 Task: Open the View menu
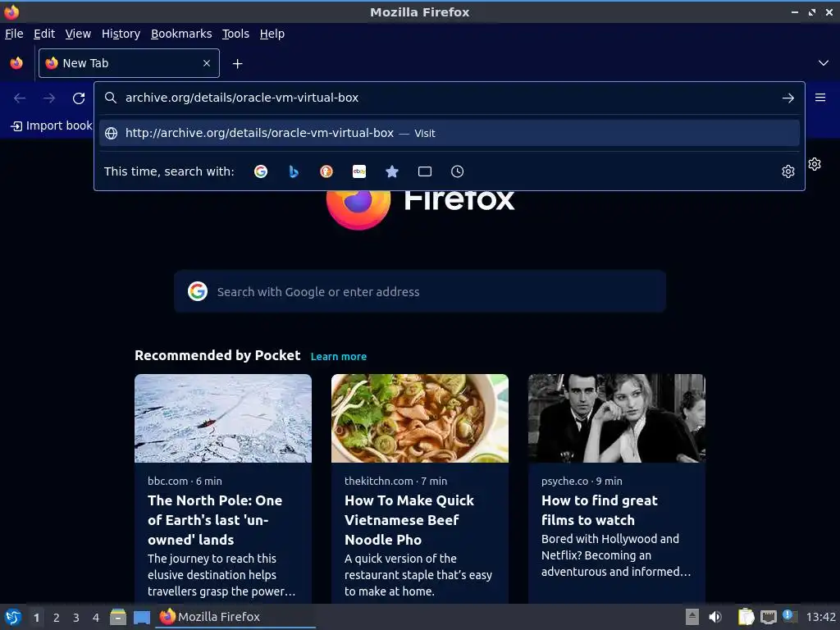point(78,34)
